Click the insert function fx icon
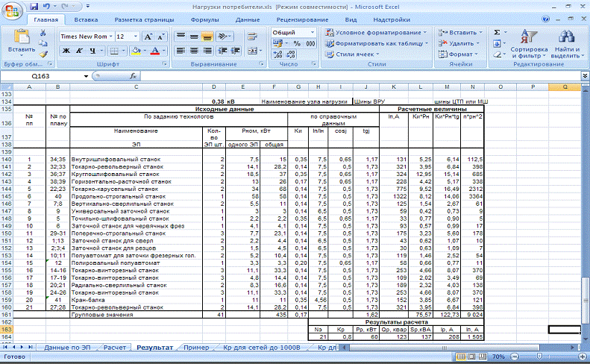 134,76
